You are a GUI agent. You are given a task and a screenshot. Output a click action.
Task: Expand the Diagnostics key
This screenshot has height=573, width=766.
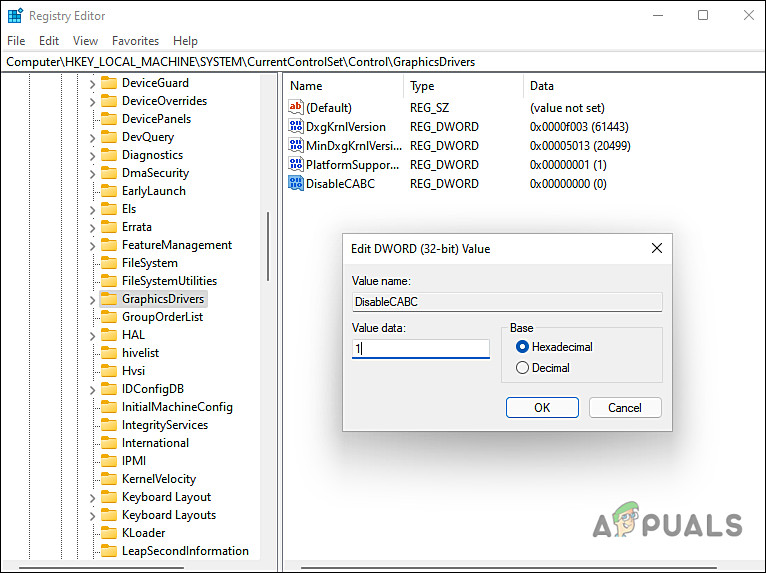pos(92,156)
